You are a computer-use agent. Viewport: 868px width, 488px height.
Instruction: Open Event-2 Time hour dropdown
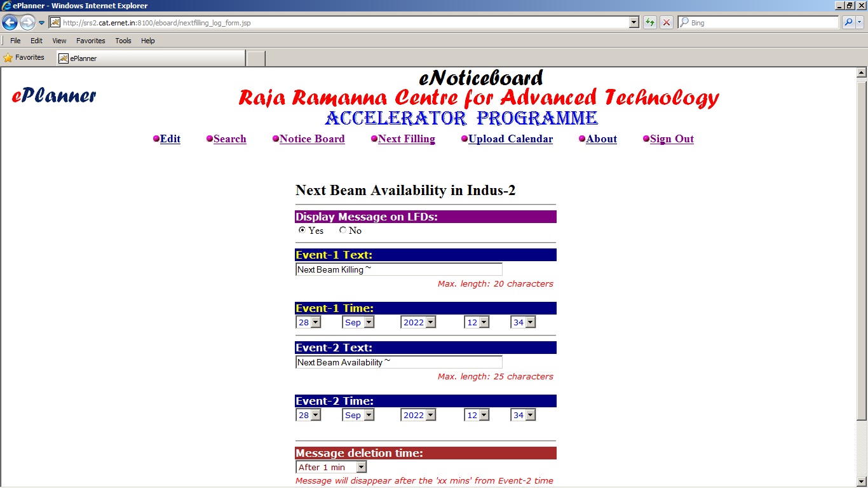click(x=477, y=415)
